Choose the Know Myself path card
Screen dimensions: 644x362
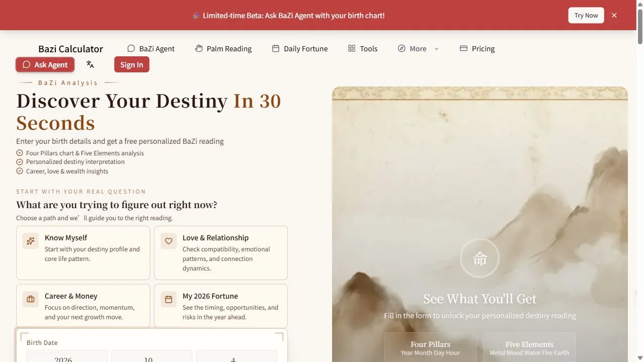[x=83, y=252]
